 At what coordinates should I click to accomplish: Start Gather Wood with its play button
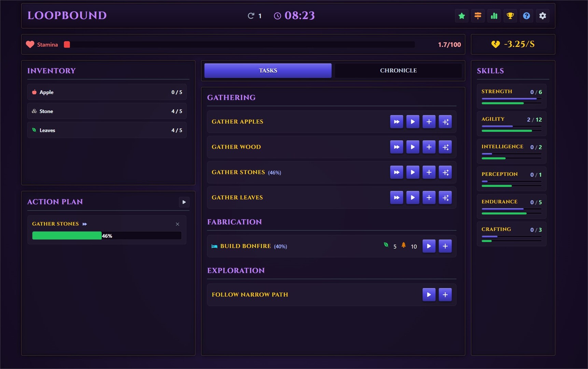(412, 147)
